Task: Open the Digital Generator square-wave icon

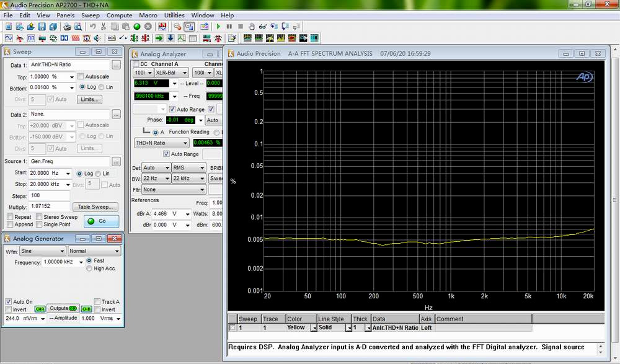Action: [31, 38]
